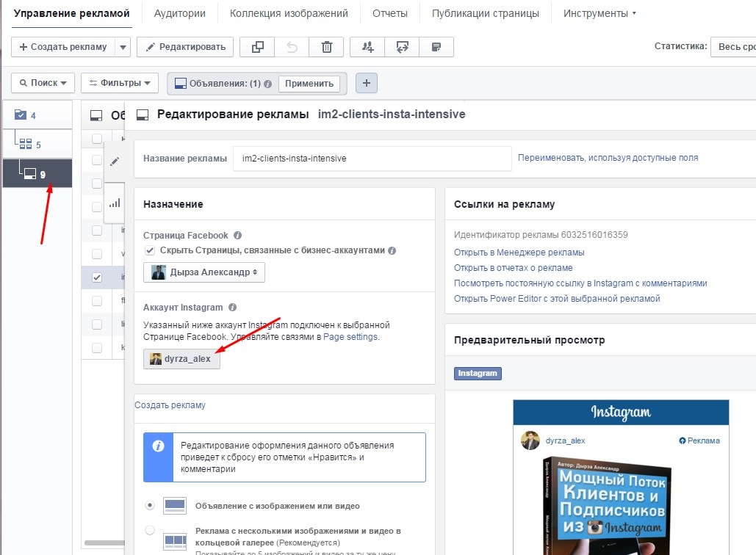Toggle hide Pages linked to business accounts
756x555 pixels.
[150, 250]
